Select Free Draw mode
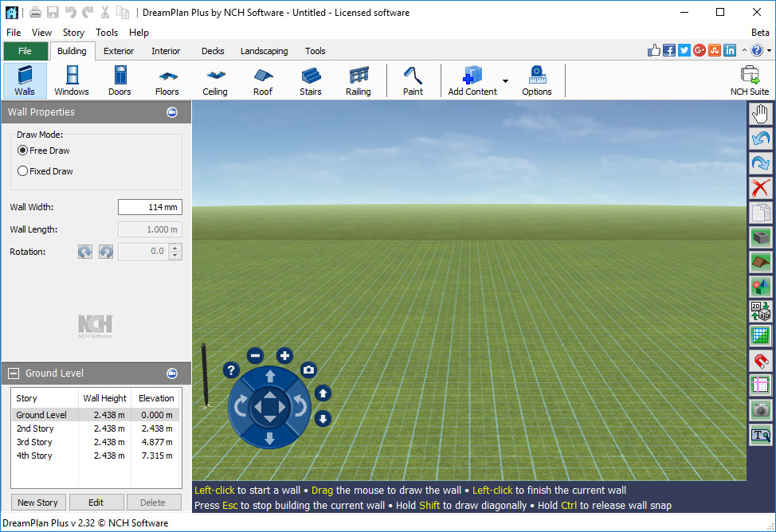776x532 pixels. (x=44, y=151)
